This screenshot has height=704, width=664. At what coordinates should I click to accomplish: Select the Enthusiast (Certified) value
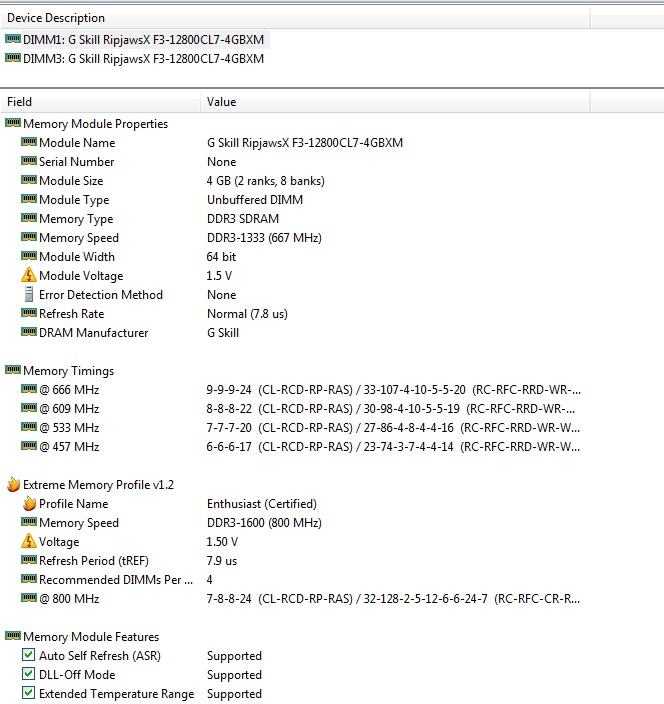pyautogui.click(x=262, y=504)
